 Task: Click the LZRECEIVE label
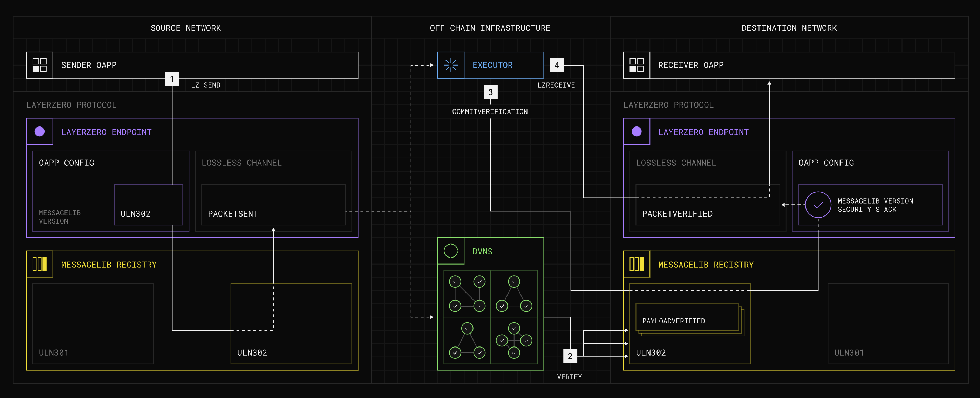[x=556, y=85]
